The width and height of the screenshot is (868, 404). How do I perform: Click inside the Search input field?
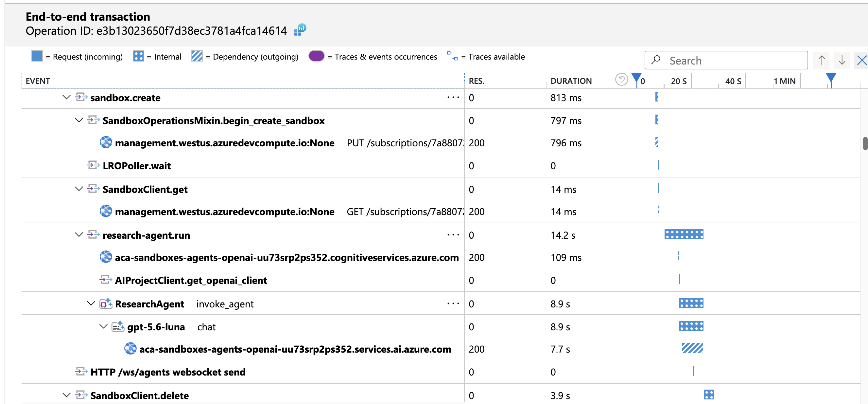[726, 60]
